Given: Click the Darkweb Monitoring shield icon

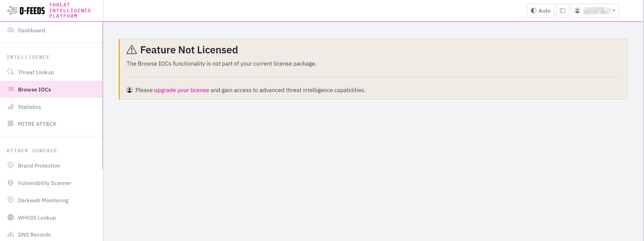Looking at the screenshot, I should click(x=11, y=200).
